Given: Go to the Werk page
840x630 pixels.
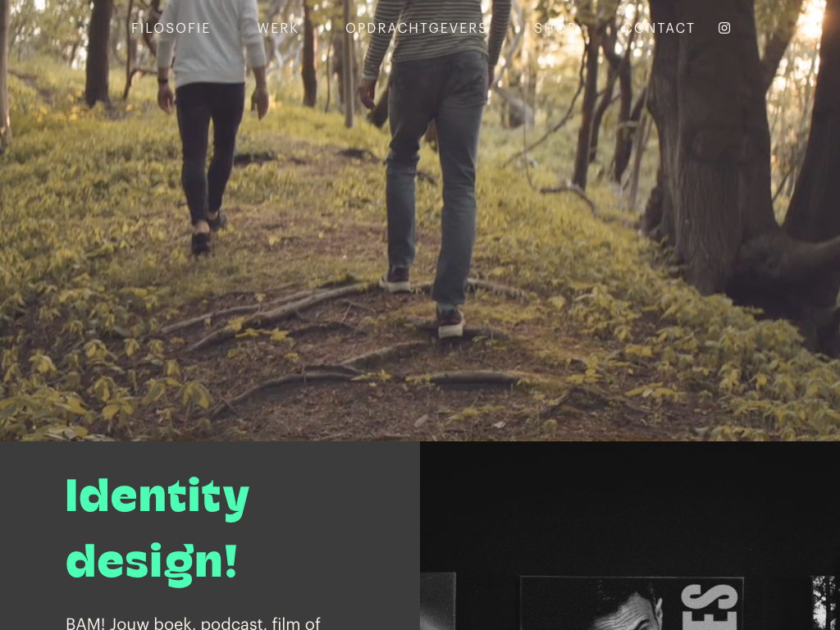Looking at the screenshot, I should (278, 28).
